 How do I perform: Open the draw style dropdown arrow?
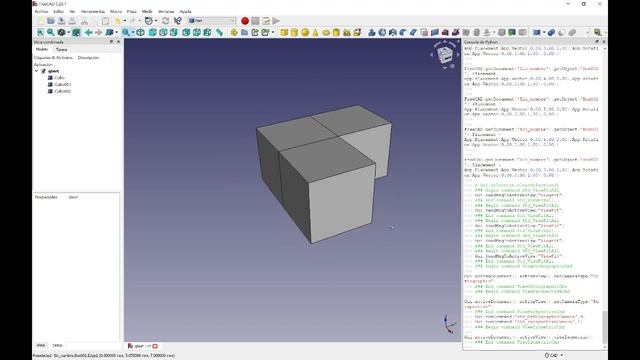point(69,32)
